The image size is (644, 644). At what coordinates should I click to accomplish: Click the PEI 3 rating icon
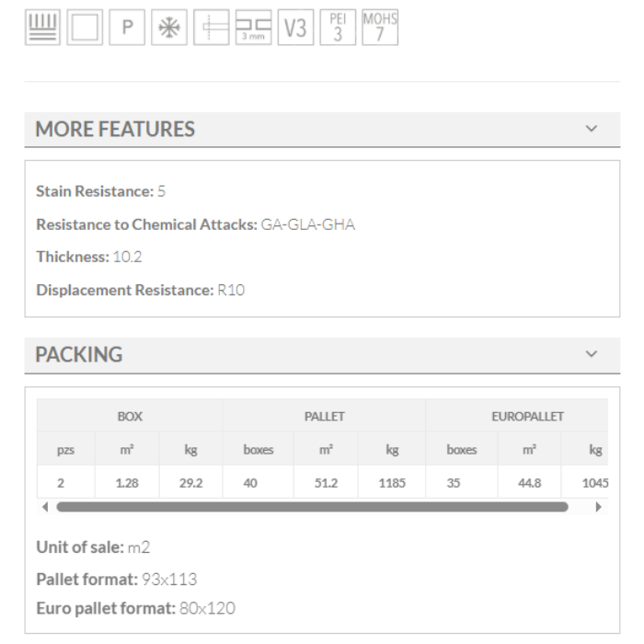[338, 28]
